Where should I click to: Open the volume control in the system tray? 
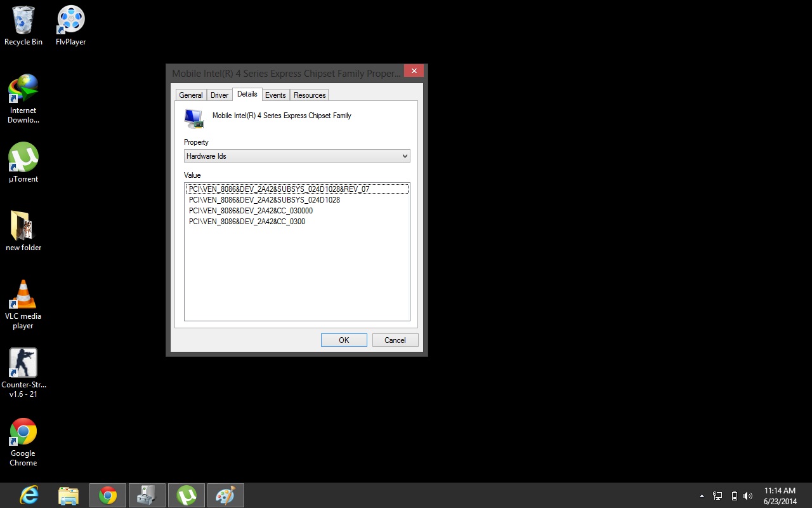pyautogui.click(x=748, y=496)
